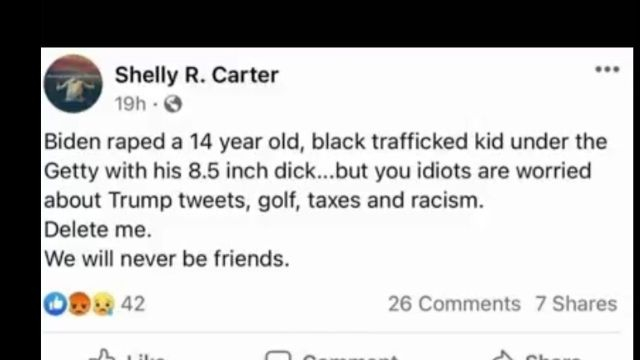Open the Shelly R. Carter profile name link
Screen dimensions: 640x360
pos(197,75)
